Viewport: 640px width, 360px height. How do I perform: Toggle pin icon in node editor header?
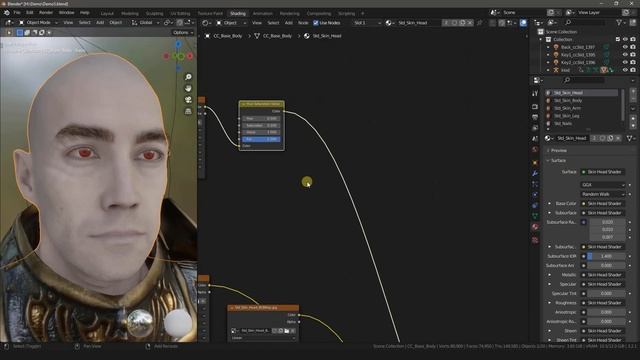(480, 23)
